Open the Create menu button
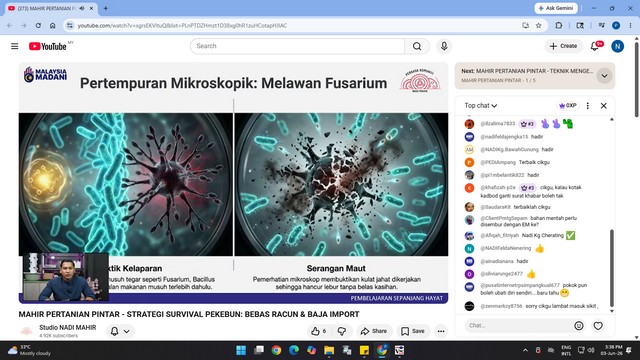The height and width of the screenshot is (360, 640). (563, 46)
